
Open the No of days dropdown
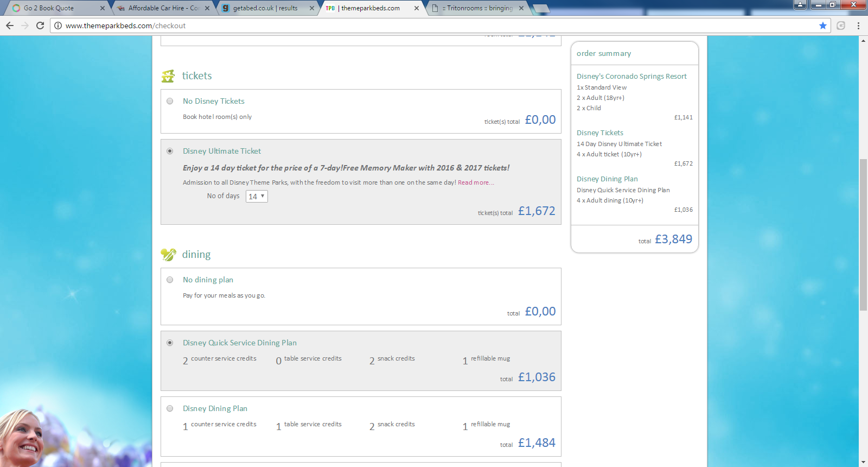pyautogui.click(x=257, y=196)
